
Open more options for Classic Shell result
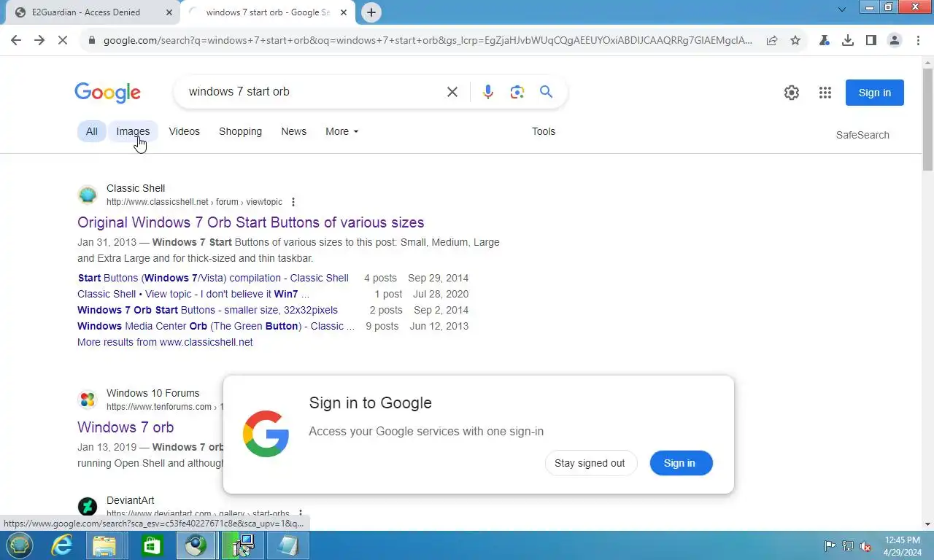click(x=293, y=202)
